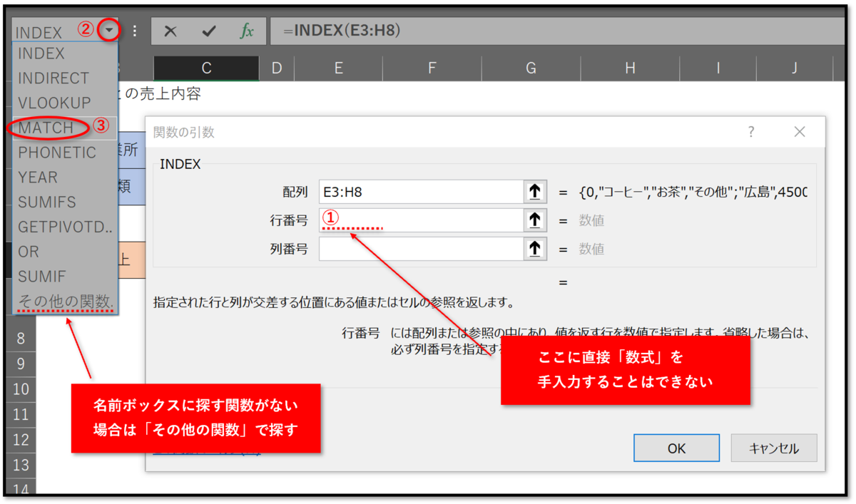856x504 pixels.
Task: Select row 11 header
Action: click(21, 414)
